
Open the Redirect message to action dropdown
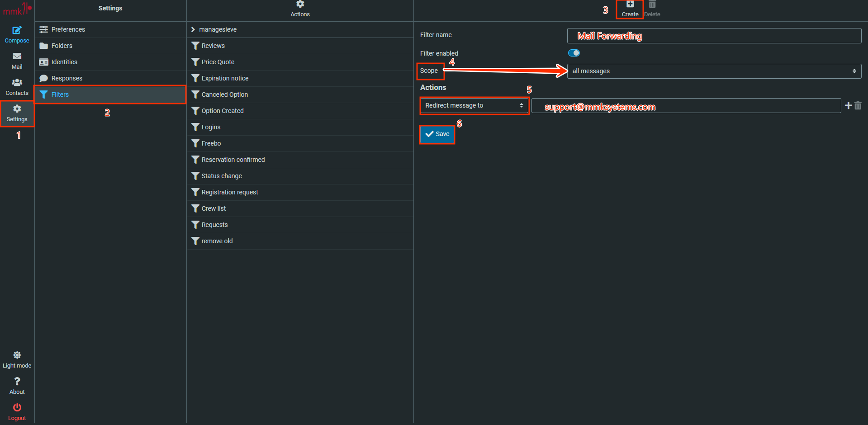coord(474,105)
